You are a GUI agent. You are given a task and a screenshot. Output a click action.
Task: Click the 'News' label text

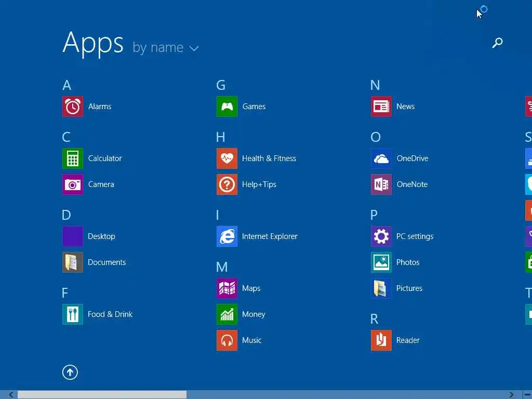click(x=405, y=107)
